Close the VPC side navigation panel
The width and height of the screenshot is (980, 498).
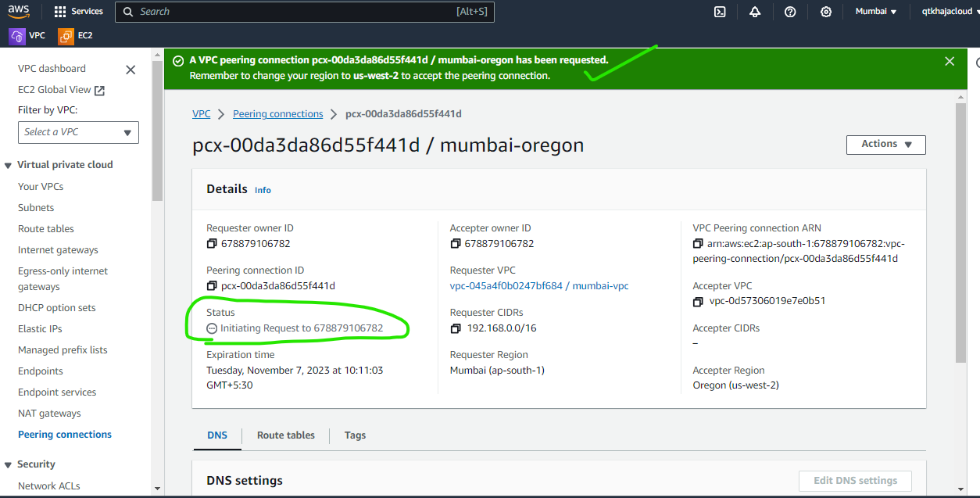[x=131, y=70]
